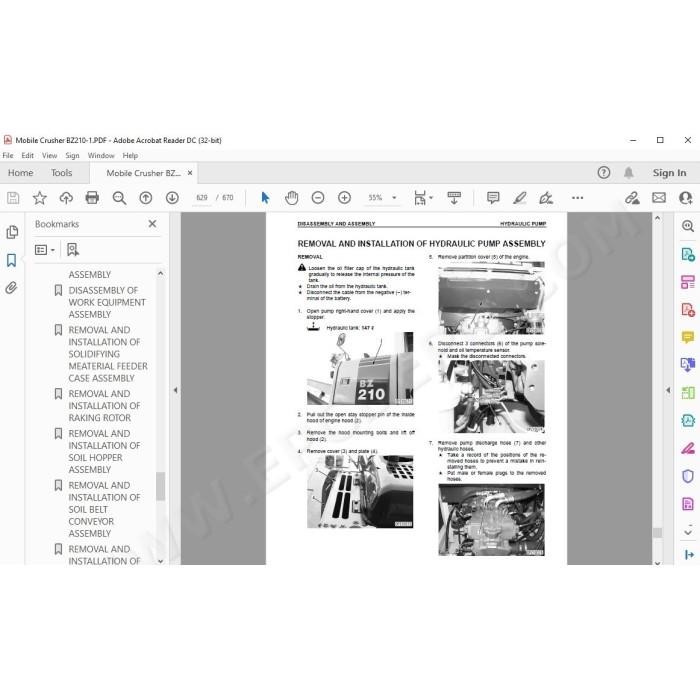Open the Sign document tool

[x=546, y=197]
